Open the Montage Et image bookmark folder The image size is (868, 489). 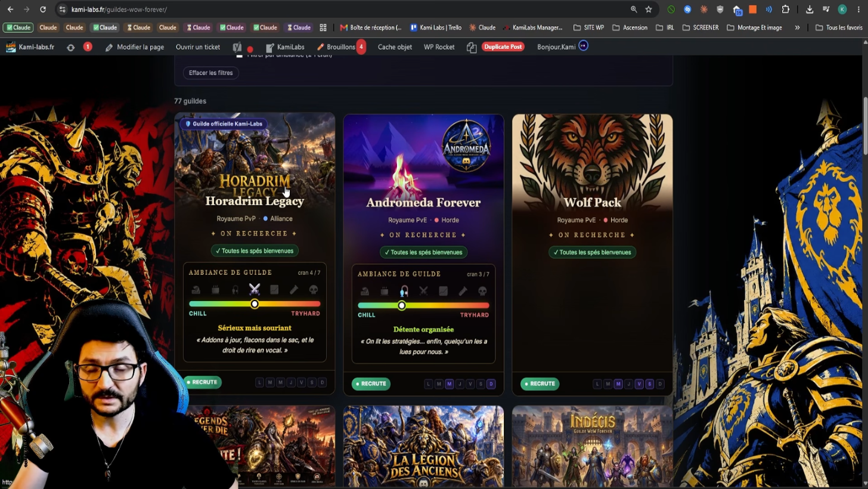pos(754,27)
